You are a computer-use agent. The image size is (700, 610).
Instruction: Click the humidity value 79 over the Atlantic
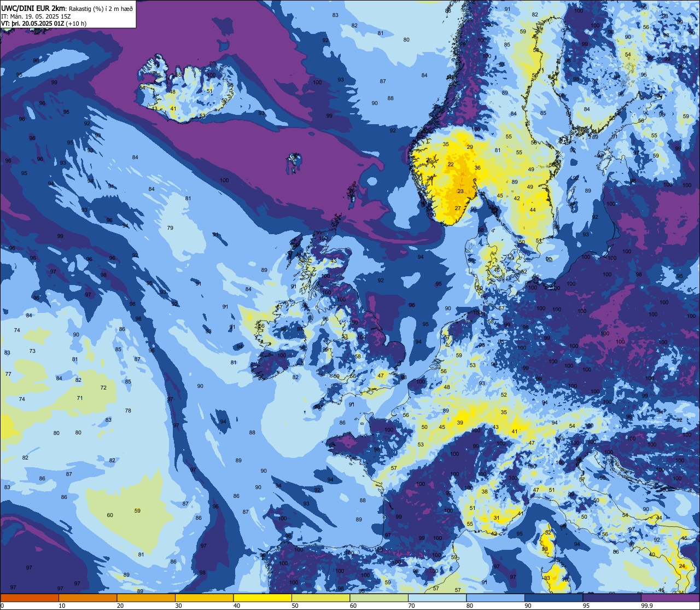tap(170, 228)
